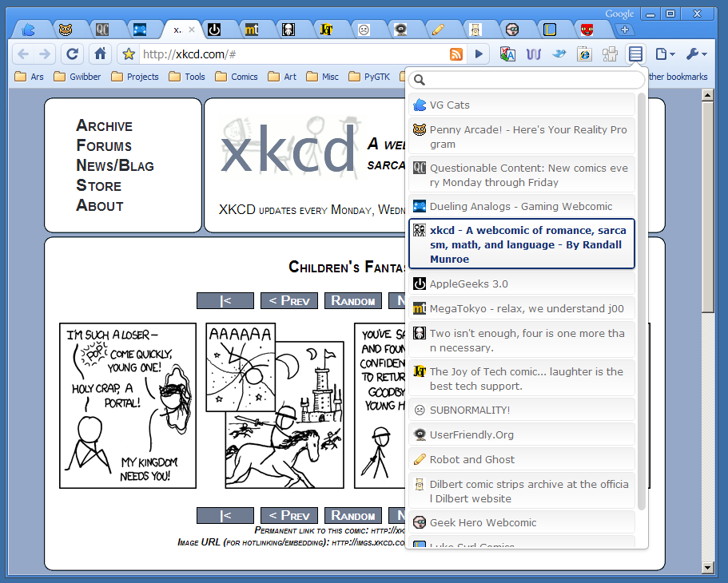Click the tab search field in popup
This screenshot has width=728, height=583.
click(x=527, y=80)
